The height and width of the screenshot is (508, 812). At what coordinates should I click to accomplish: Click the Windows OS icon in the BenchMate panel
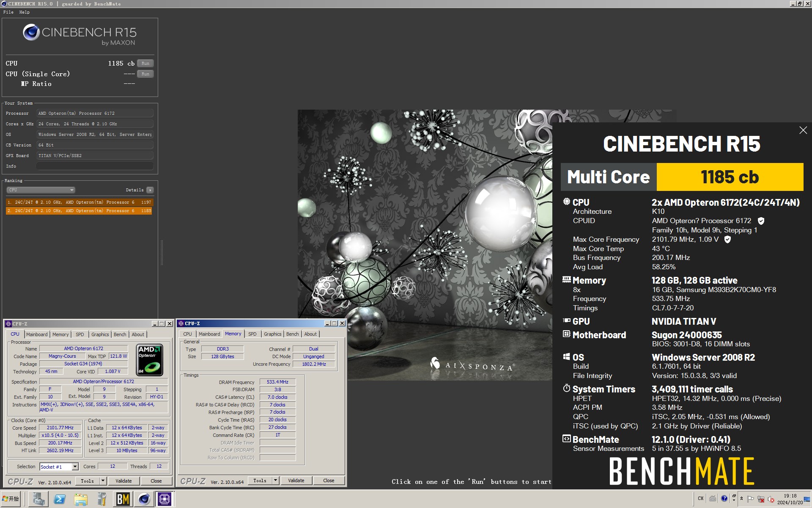tap(566, 356)
